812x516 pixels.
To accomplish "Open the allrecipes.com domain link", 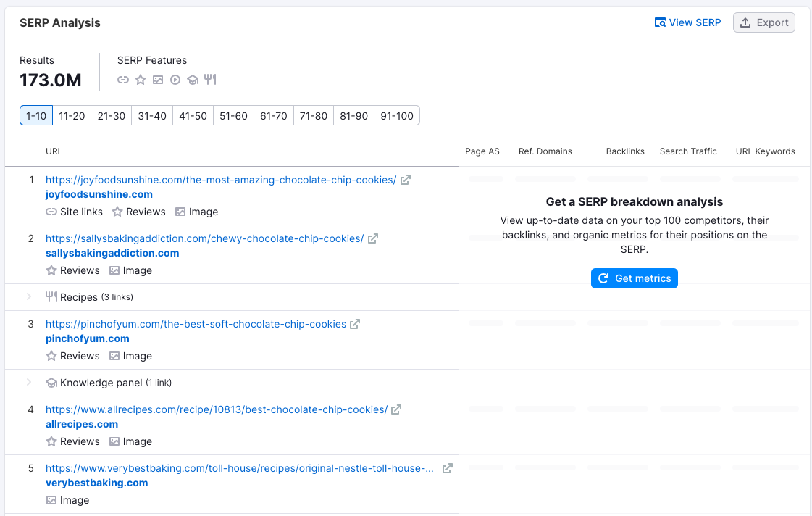I will pos(82,424).
